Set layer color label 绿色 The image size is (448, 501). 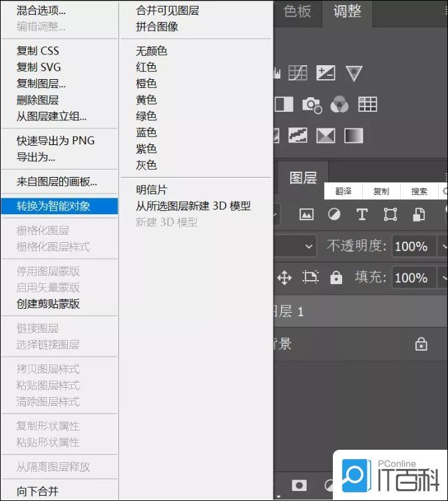(x=146, y=116)
